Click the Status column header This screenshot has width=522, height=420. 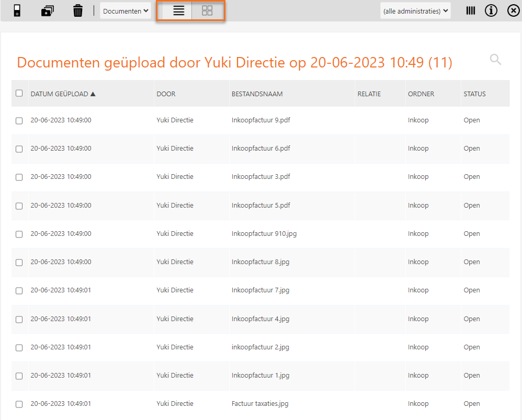(x=474, y=94)
